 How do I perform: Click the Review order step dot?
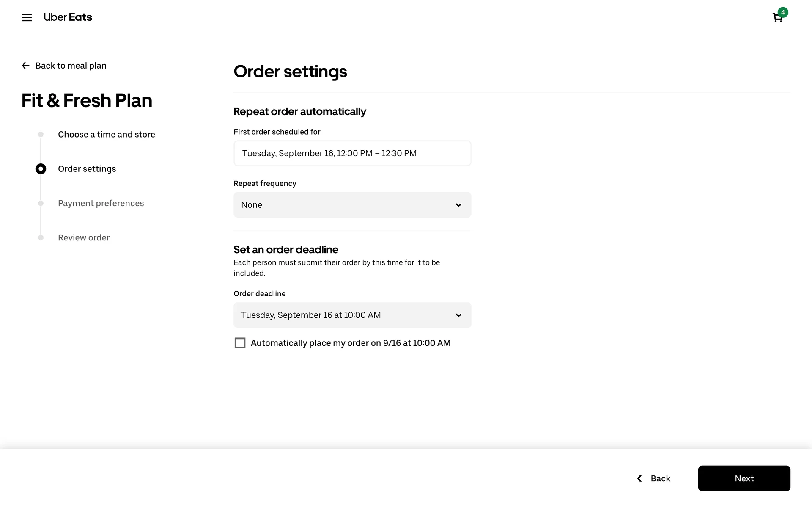click(x=41, y=238)
